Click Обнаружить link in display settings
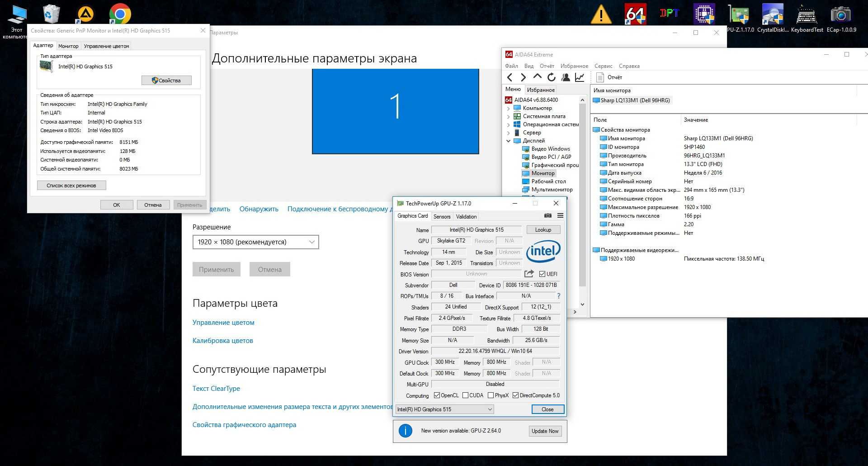This screenshot has width=868, height=466. click(x=259, y=209)
